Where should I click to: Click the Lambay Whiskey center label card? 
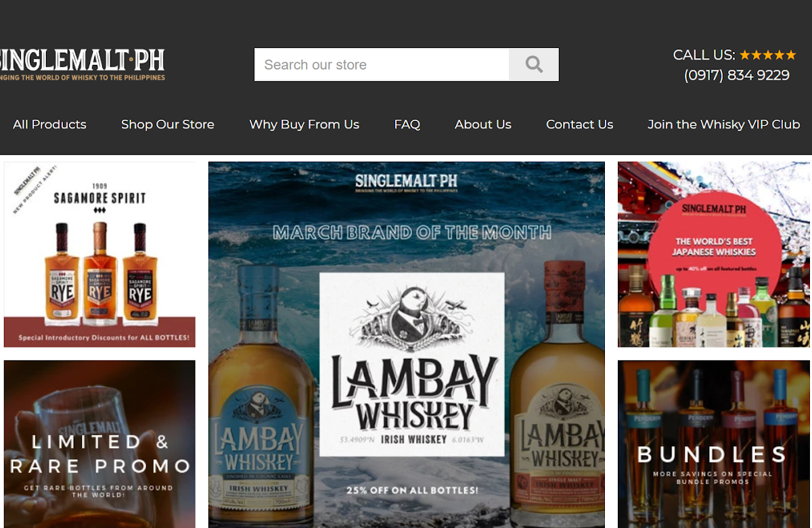coord(411,364)
